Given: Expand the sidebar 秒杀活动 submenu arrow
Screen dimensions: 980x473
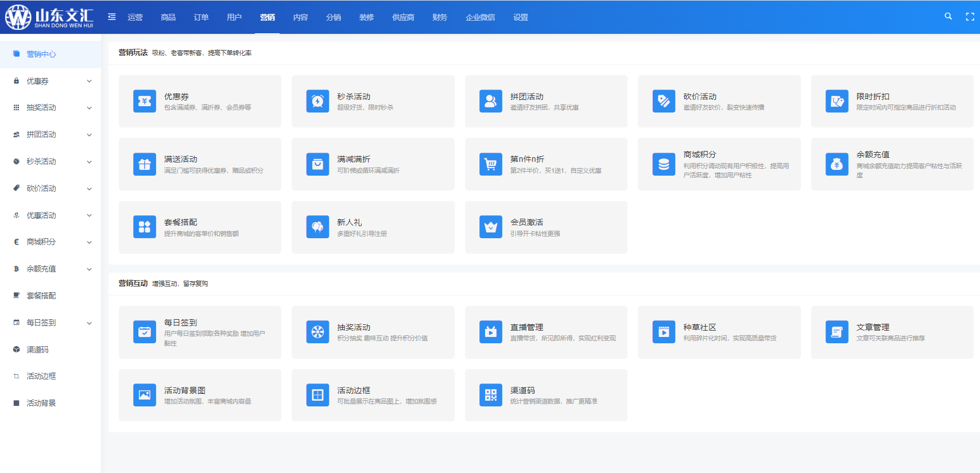Looking at the screenshot, I should coord(89,162).
